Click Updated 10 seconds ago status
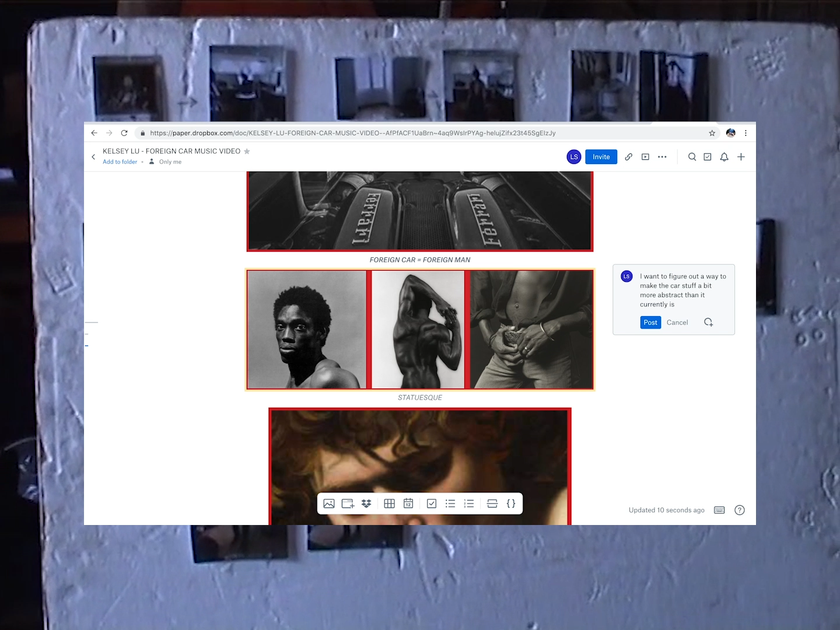The height and width of the screenshot is (630, 840). pyautogui.click(x=667, y=510)
